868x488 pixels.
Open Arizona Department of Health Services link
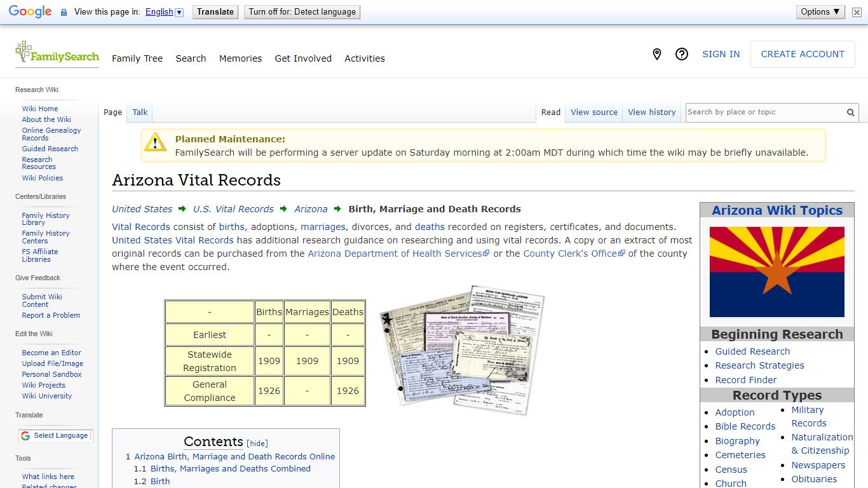point(398,254)
